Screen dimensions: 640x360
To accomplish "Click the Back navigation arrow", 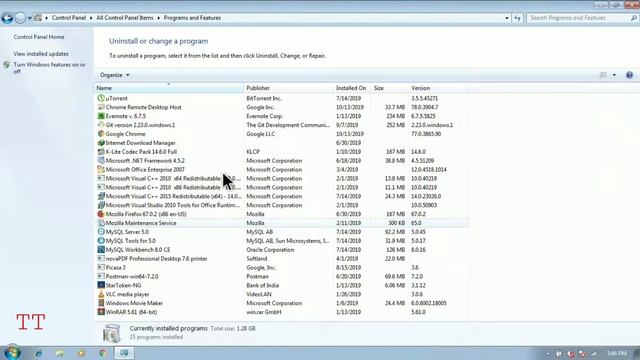I will tap(7, 18).
